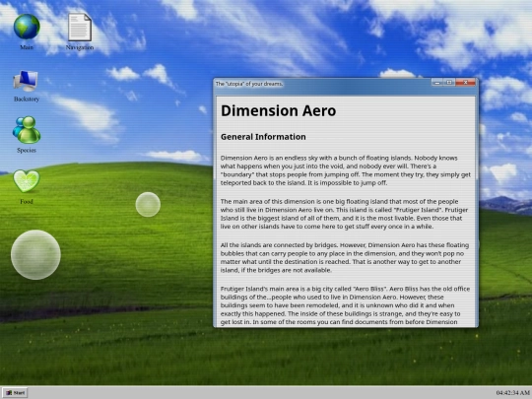Viewport: 532px width, 399px height.
Task: Click the paragraph starting 'Dimension Aero is an endless sky'
Action: (346, 170)
